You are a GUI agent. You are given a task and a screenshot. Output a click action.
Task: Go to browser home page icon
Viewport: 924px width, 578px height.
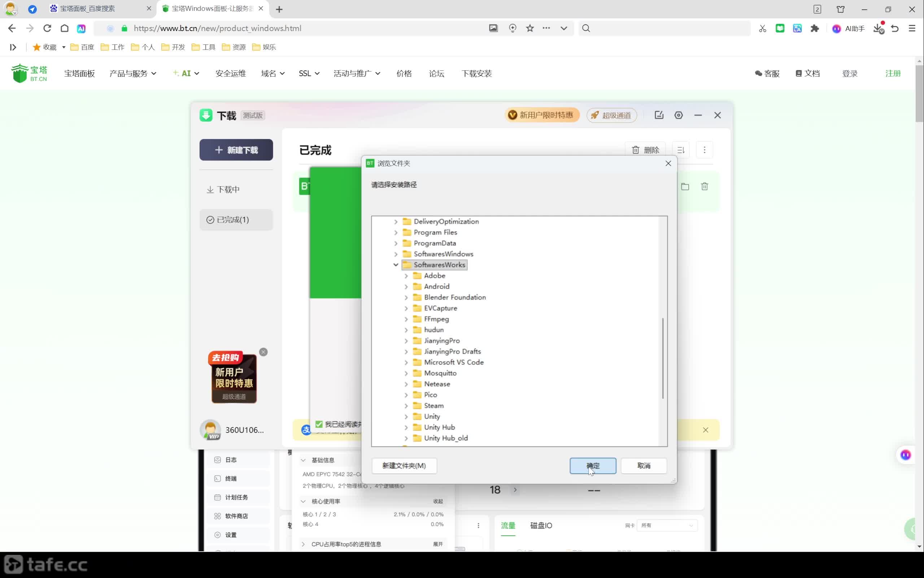click(x=65, y=28)
